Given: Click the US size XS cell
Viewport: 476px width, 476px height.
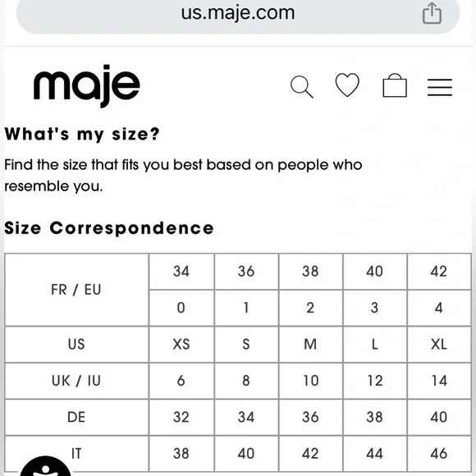Looking at the screenshot, I should tap(181, 344).
